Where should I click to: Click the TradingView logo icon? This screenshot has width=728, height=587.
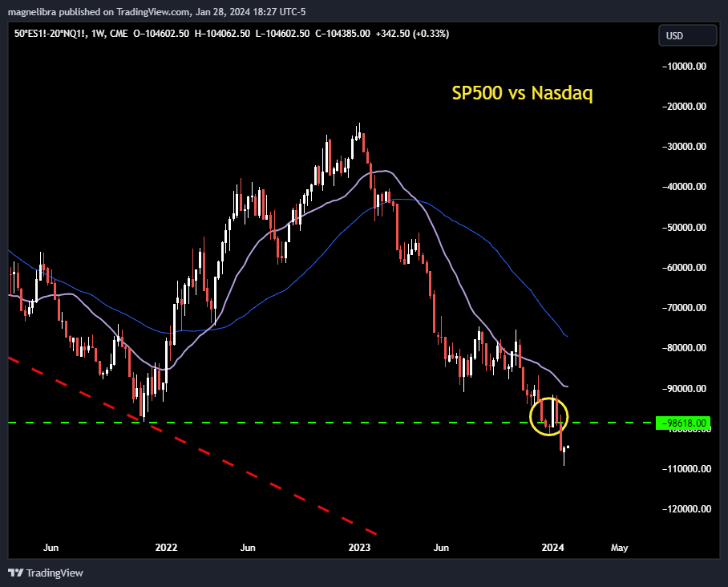tap(16, 573)
